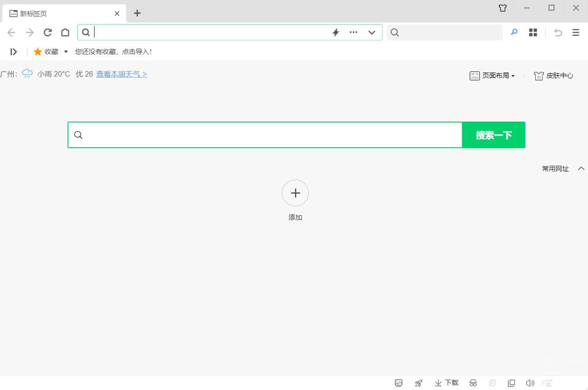588x390 pixels.
Task: Open the 查看本周天气 weather link
Action: click(x=121, y=73)
